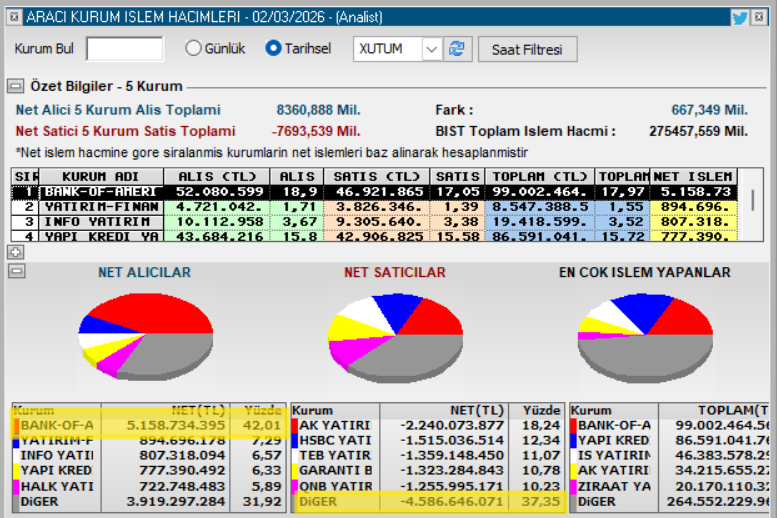This screenshot has width=777, height=518.
Task: Sort by NET ISLEM column header
Action: pos(693,176)
